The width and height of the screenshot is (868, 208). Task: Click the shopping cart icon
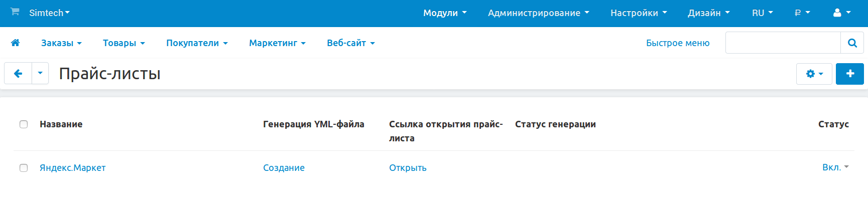point(15,12)
